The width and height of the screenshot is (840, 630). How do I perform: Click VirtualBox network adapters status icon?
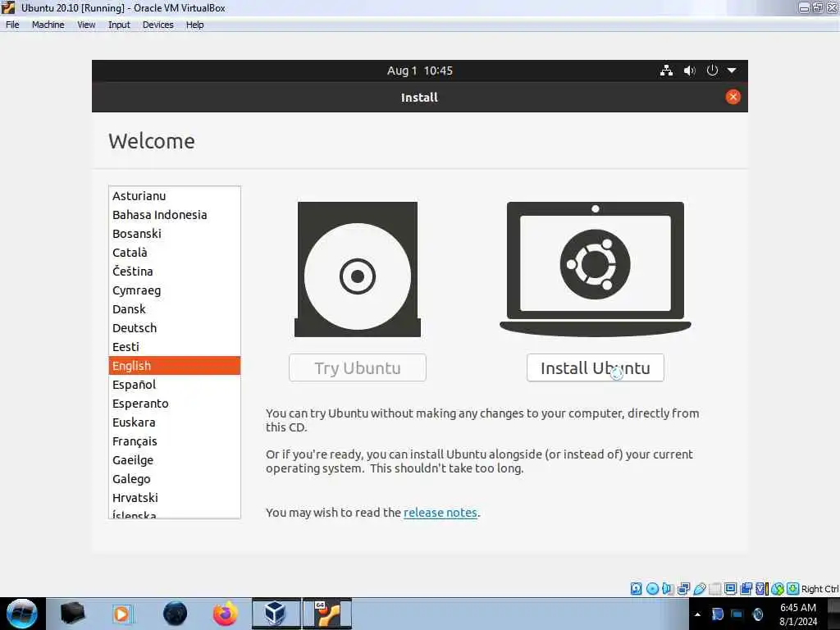click(x=683, y=589)
